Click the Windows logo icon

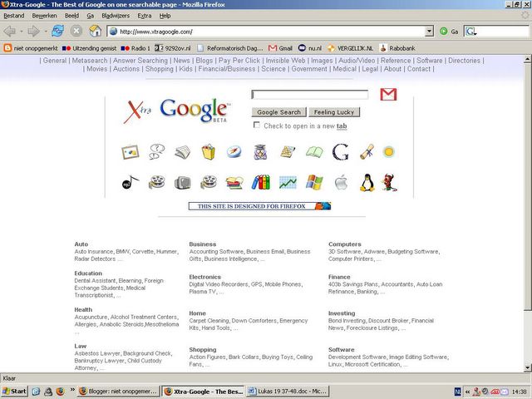pos(314,183)
